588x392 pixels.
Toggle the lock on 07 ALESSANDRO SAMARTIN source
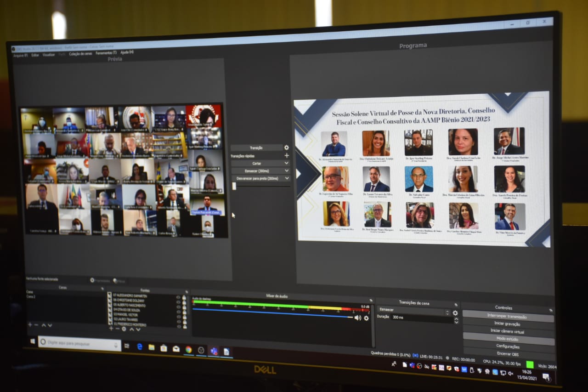pyautogui.click(x=184, y=297)
